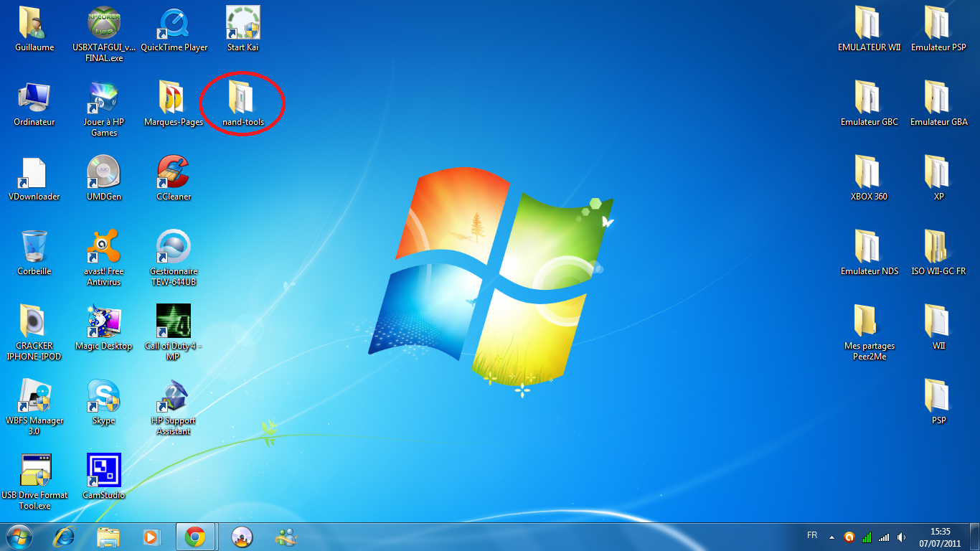Switch to Google Chrome taskbar button

pyautogui.click(x=195, y=537)
